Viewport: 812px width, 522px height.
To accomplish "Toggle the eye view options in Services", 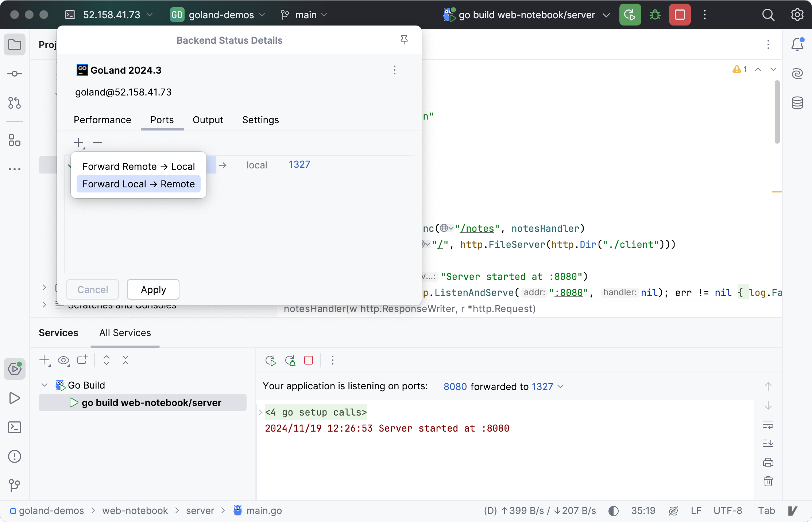I will pos(63,361).
